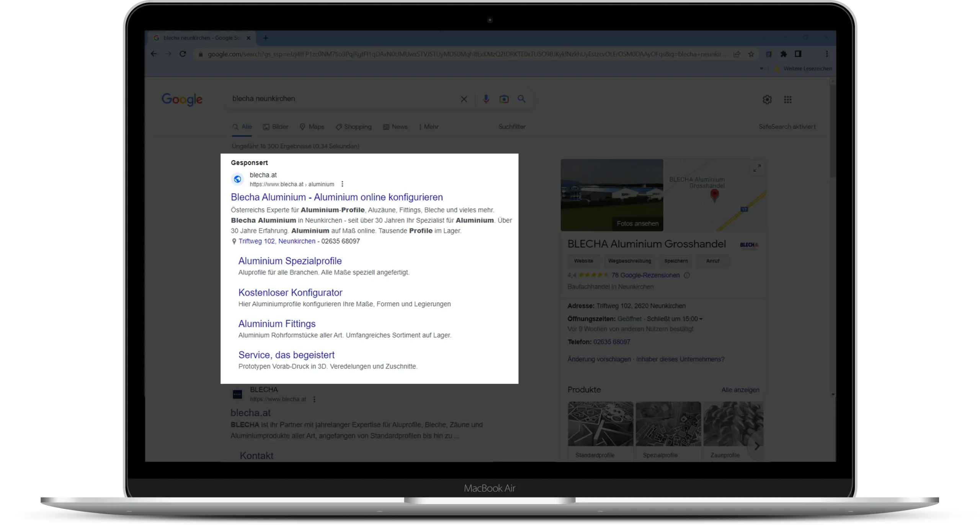The height and width of the screenshot is (525, 980).
Task: Switch to the Maps tab
Action: pos(312,127)
